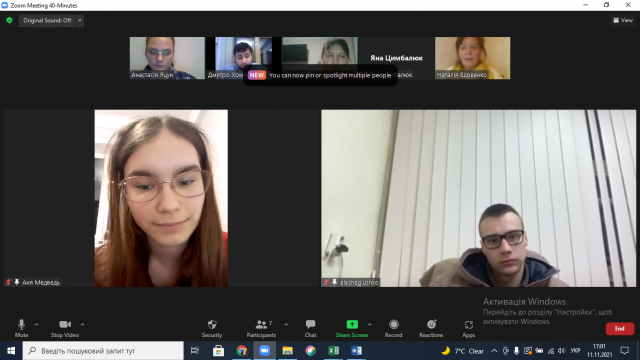The image size is (640, 360).
Task: Mute the microphone in Zoom
Action: pos(21,328)
